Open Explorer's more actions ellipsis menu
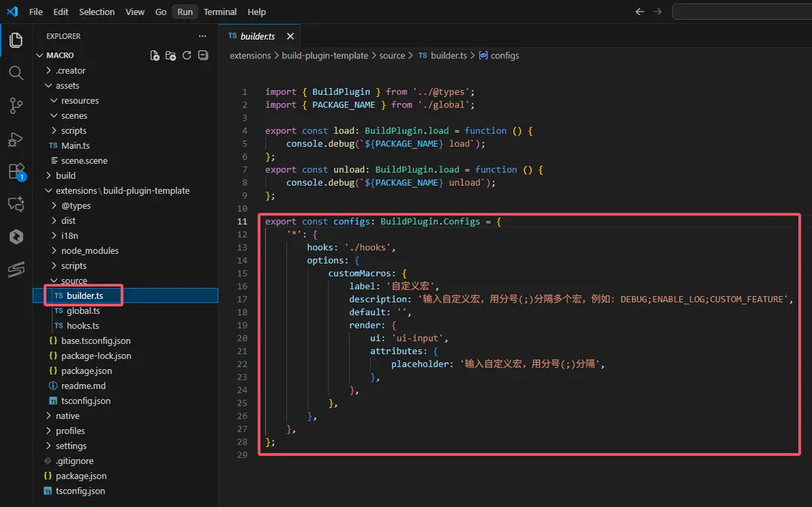812x507 pixels. [203, 36]
